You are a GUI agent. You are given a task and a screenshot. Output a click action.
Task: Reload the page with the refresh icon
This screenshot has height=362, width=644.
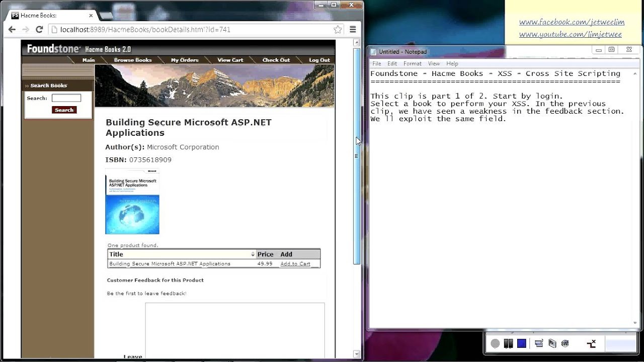tap(39, 30)
